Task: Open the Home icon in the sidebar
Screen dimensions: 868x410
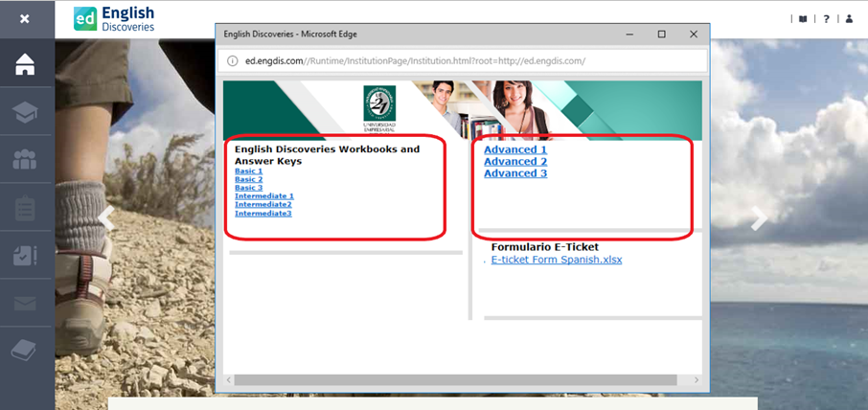Action: point(25,64)
